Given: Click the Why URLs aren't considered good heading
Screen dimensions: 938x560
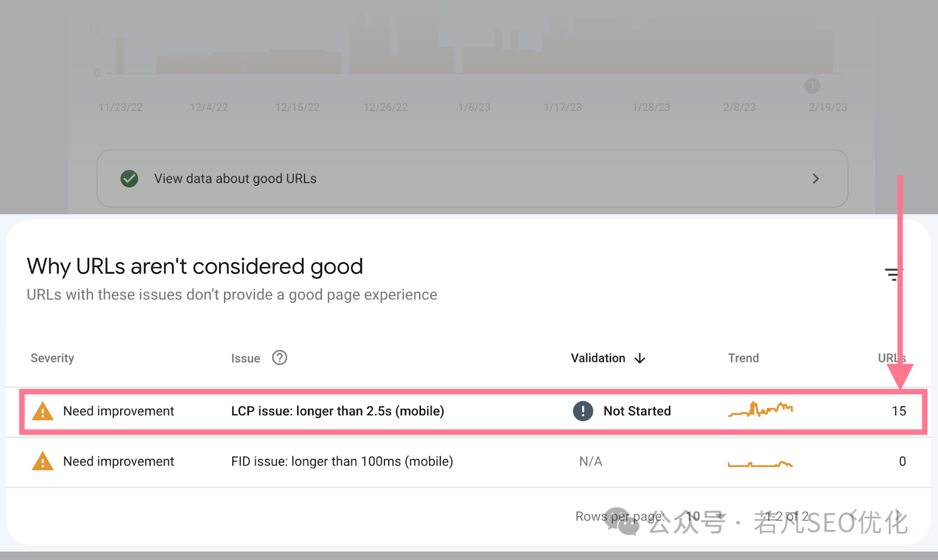Looking at the screenshot, I should pos(195,267).
